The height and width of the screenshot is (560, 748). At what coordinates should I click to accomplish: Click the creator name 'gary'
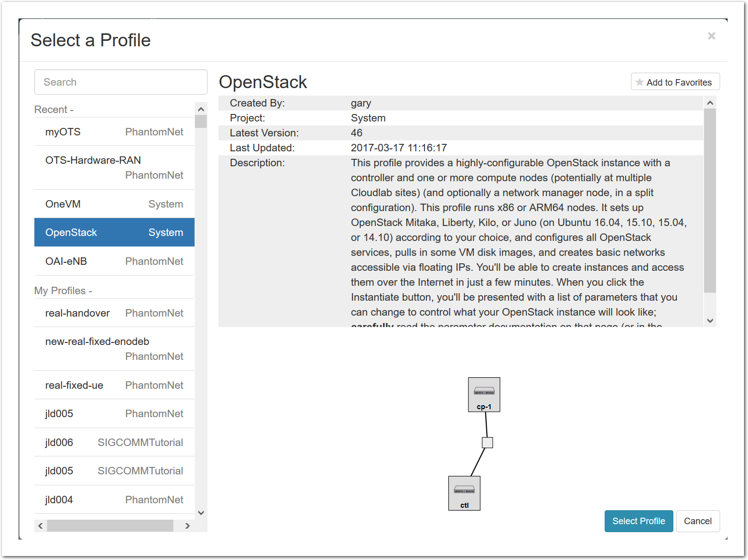(x=361, y=103)
